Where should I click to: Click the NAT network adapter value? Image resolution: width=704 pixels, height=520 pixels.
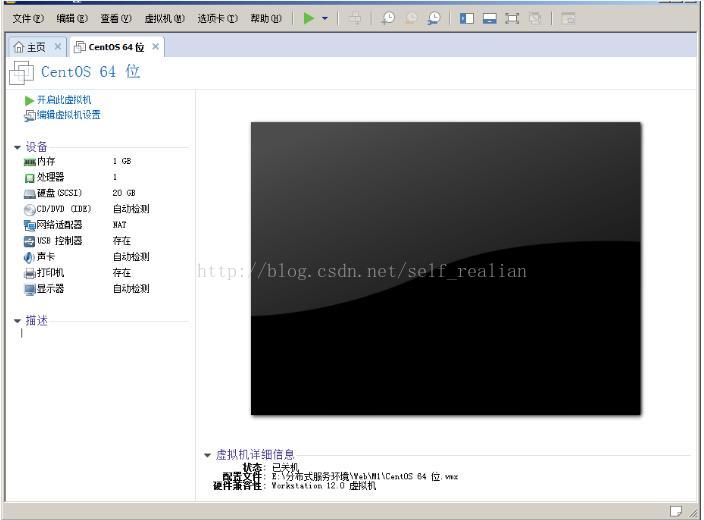(x=119, y=225)
